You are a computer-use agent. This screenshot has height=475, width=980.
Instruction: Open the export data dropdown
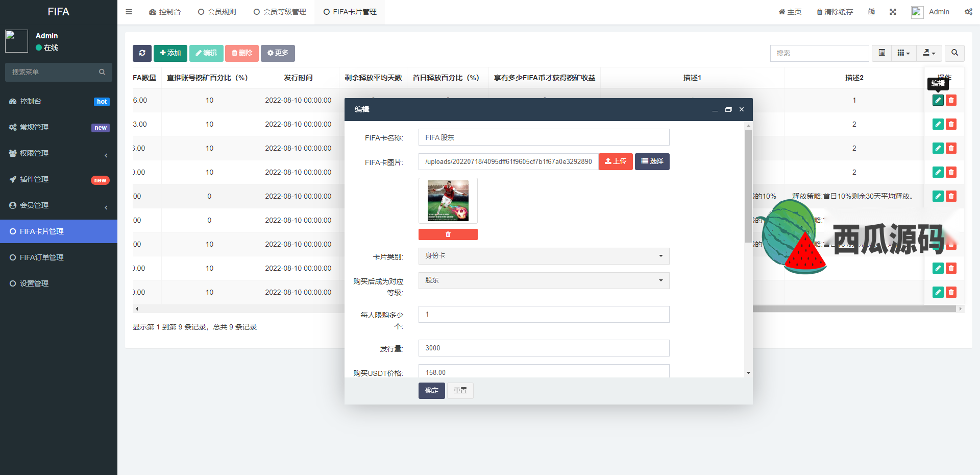[x=929, y=53]
